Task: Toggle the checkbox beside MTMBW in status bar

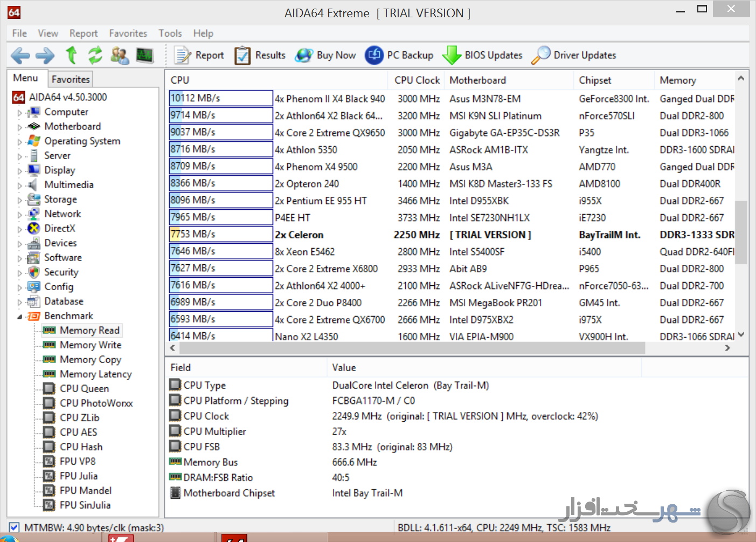Action: coord(14,527)
